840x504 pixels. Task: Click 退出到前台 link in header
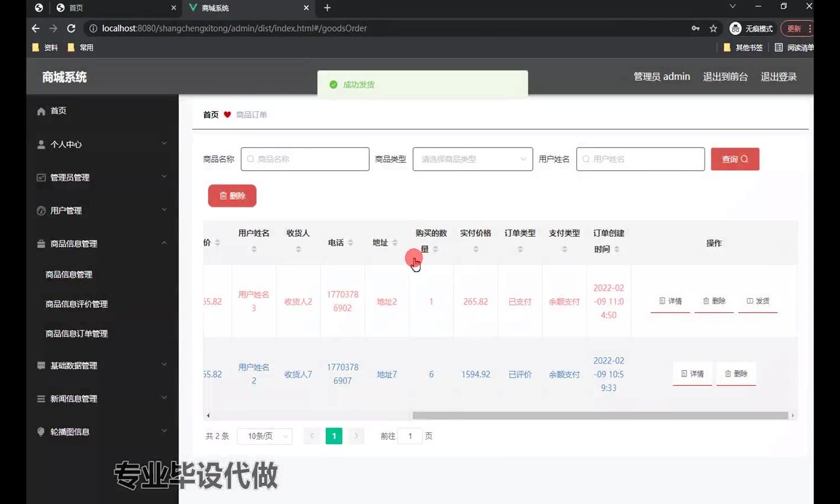pos(725,77)
